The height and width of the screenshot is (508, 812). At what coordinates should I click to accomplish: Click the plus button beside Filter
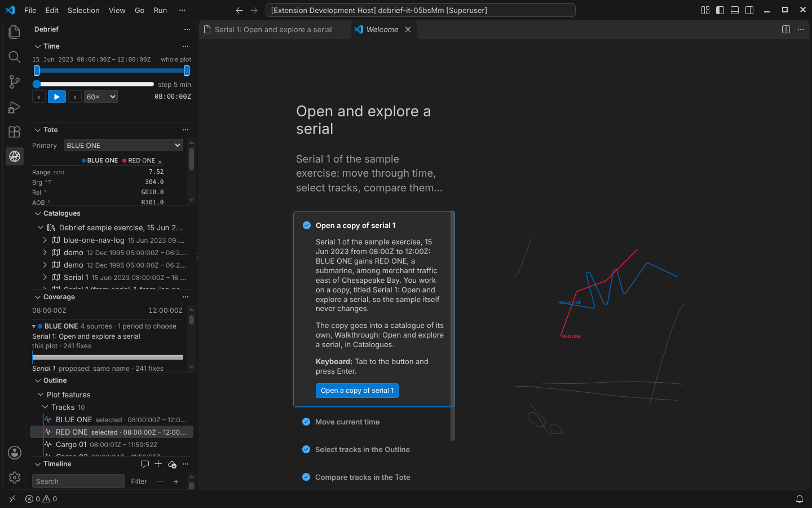click(176, 481)
